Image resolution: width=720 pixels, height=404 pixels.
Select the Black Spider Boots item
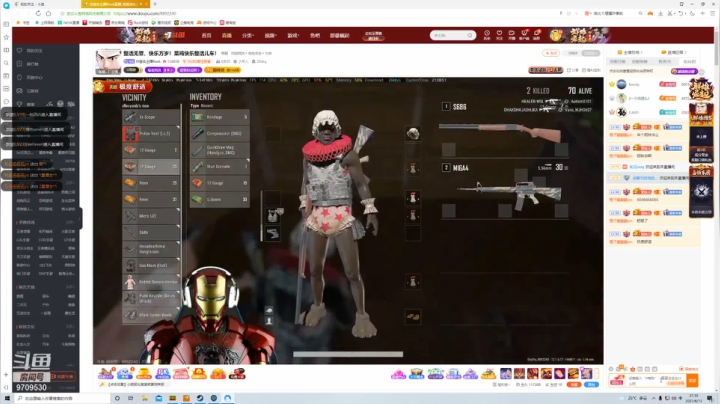[151, 315]
